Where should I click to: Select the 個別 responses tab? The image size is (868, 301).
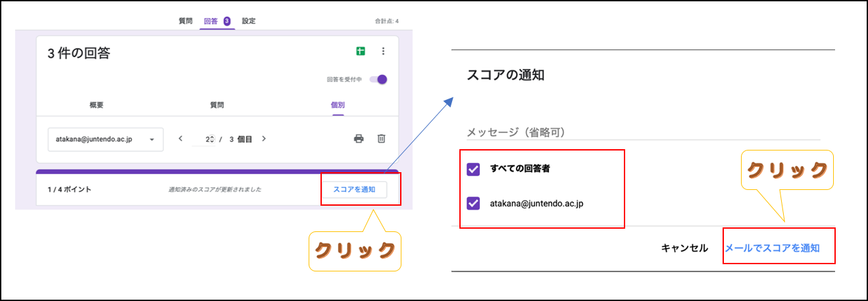pyautogui.click(x=338, y=104)
